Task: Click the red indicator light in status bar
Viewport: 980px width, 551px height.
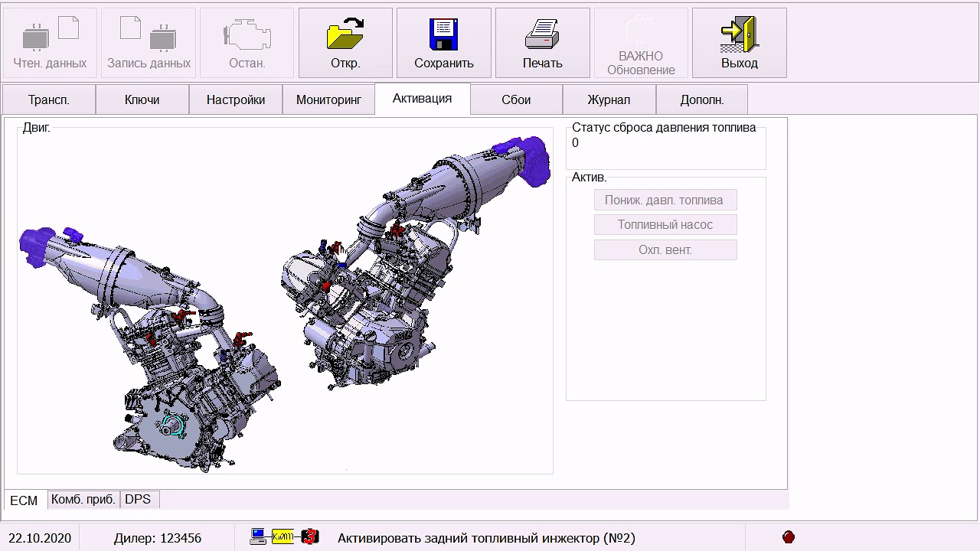Action: tap(789, 537)
